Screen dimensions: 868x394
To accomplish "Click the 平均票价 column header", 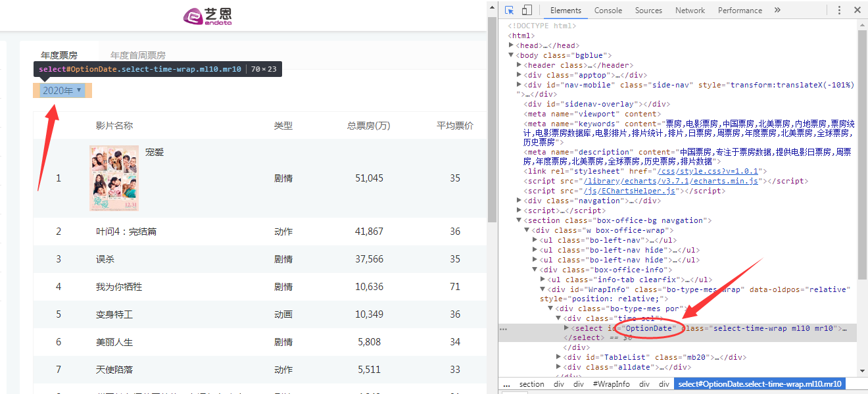I will 455,126.
